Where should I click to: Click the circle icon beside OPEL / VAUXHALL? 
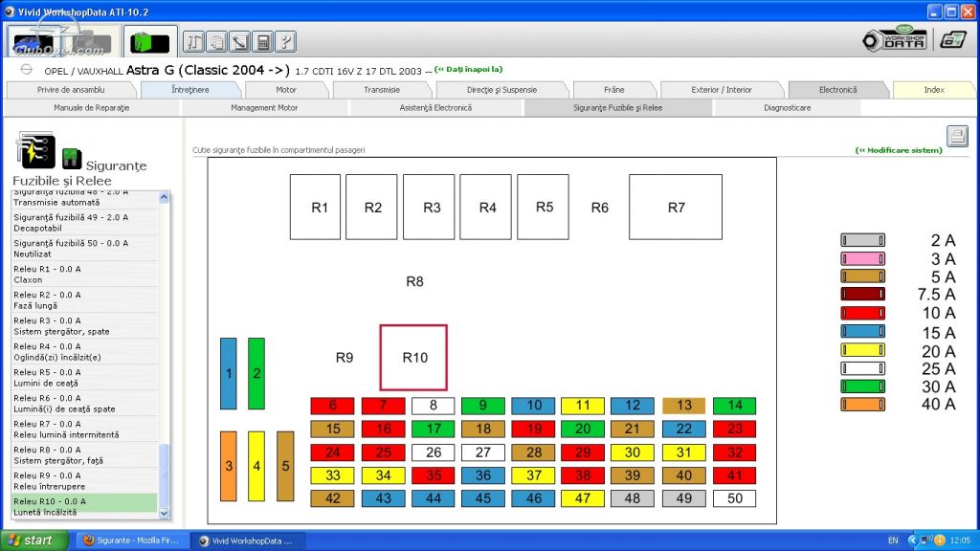point(26,69)
